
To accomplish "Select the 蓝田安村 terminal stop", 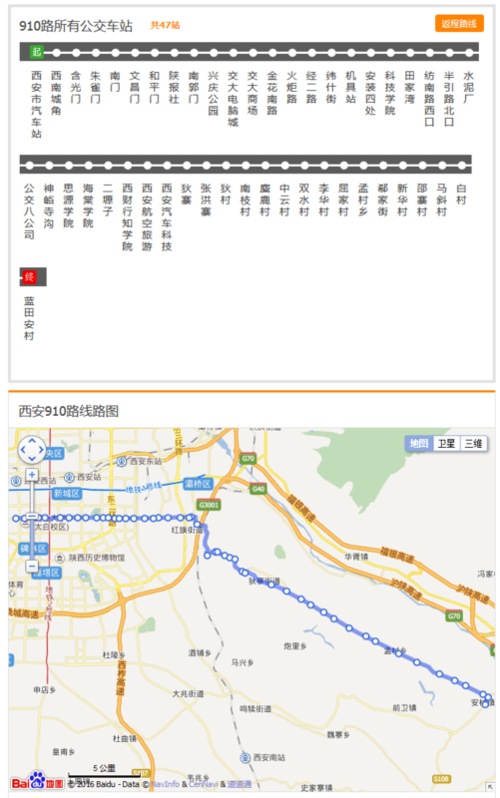I will click(x=29, y=318).
